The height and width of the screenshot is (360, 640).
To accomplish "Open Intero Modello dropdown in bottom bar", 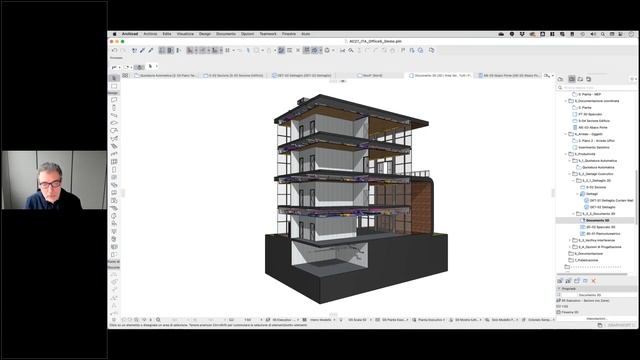I will pos(320,320).
